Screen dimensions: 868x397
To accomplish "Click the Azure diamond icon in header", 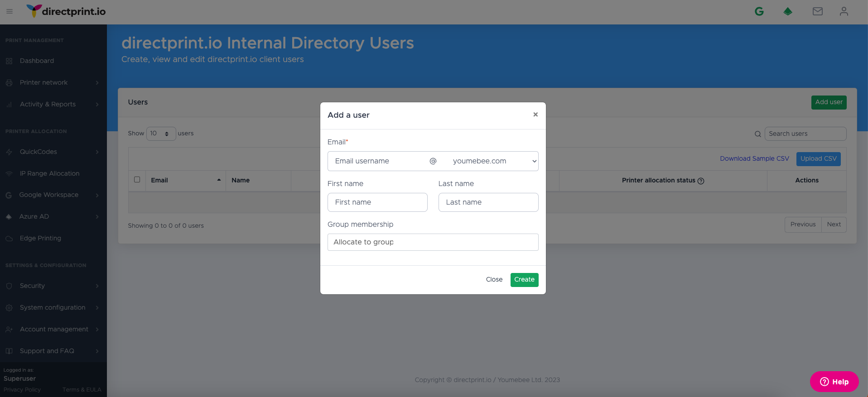I will pyautogui.click(x=788, y=12).
